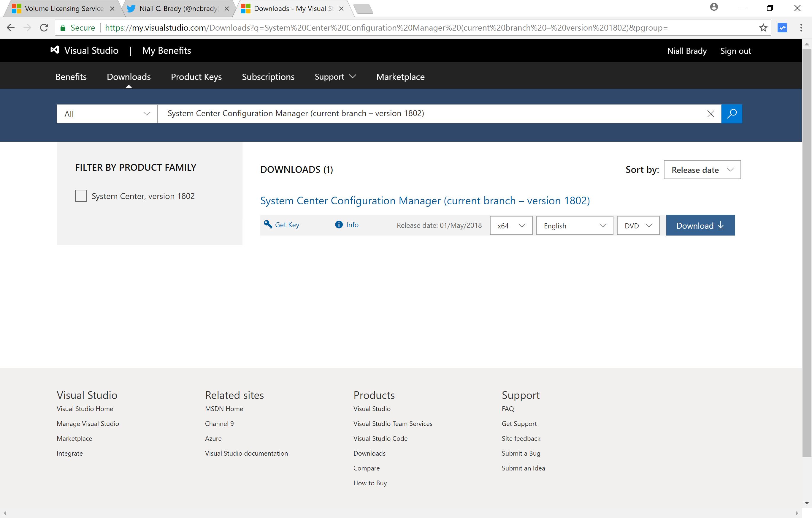
Task: Reload the page with the refresh icon
Action: click(44, 28)
